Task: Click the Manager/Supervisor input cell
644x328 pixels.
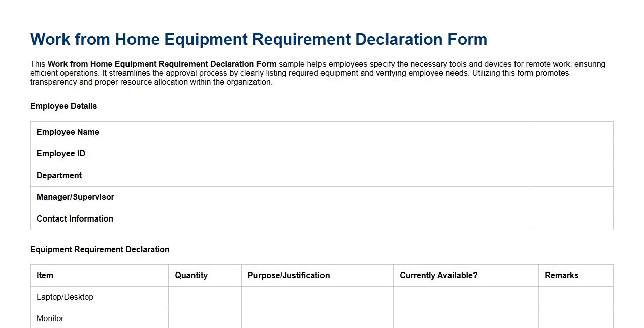Action: pos(571,197)
